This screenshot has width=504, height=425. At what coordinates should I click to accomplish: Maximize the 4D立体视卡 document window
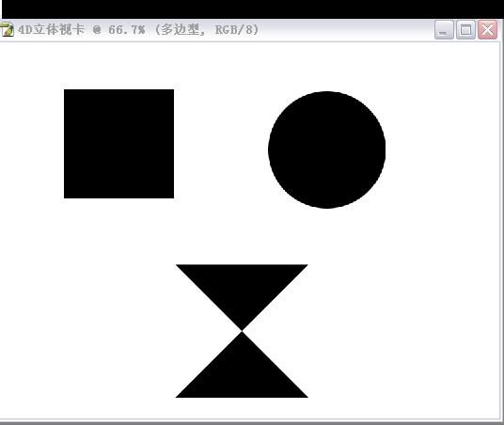[x=465, y=30]
